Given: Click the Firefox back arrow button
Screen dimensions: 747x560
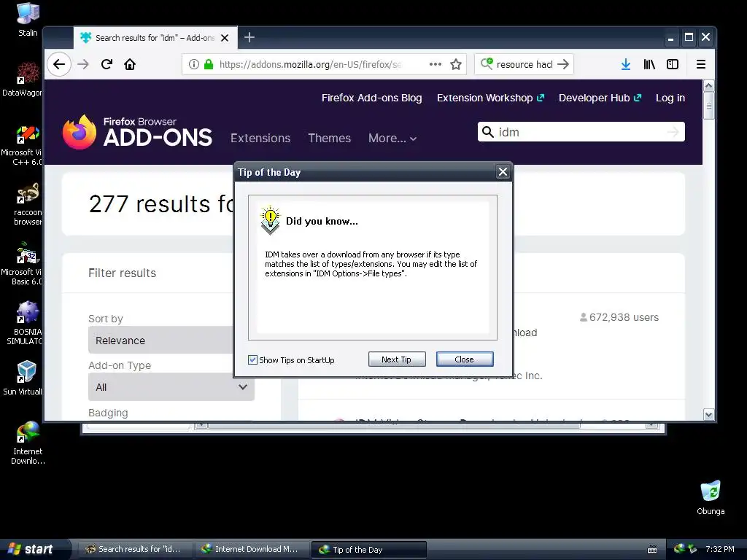Looking at the screenshot, I should [59, 64].
